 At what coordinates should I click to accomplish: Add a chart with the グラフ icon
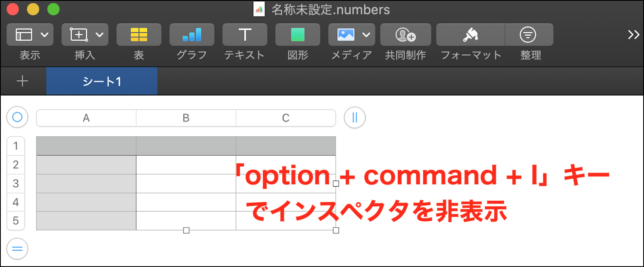[x=192, y=35]
